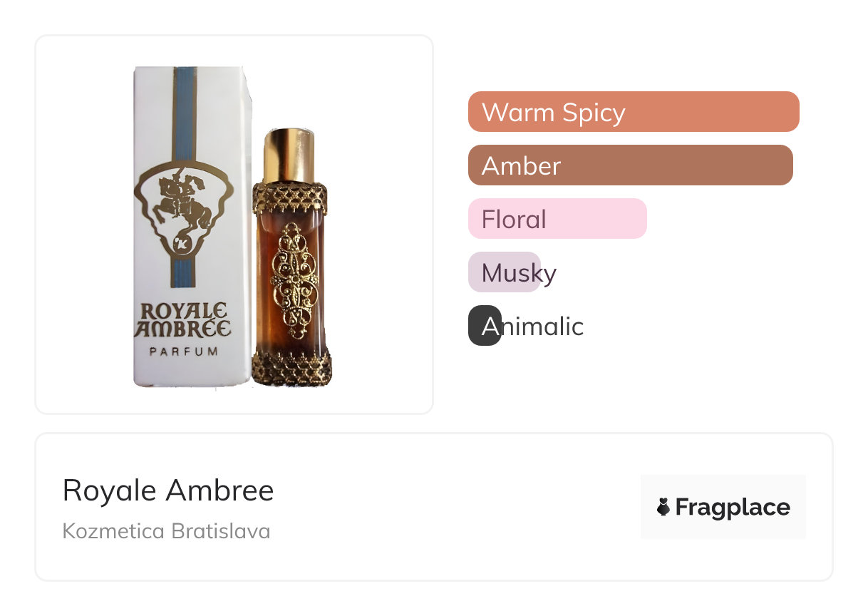
Task: Choose the pink Floral accord bar
Action: coord(557,219)
